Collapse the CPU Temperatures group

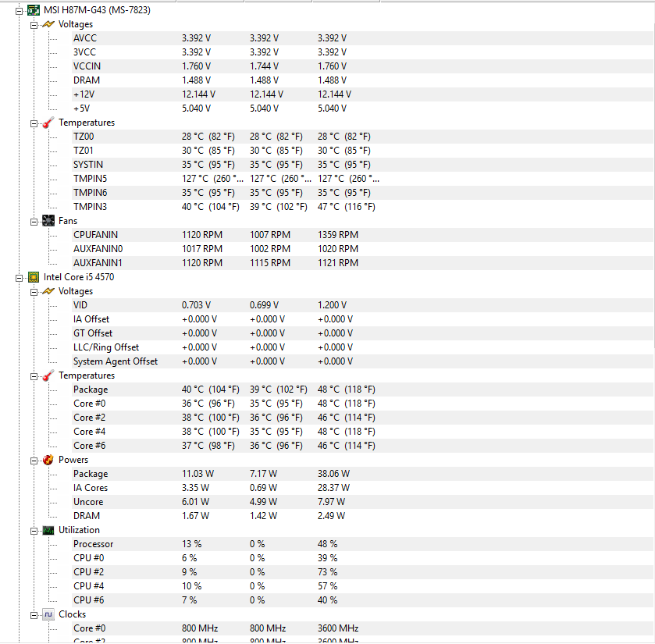pos(34,376)
